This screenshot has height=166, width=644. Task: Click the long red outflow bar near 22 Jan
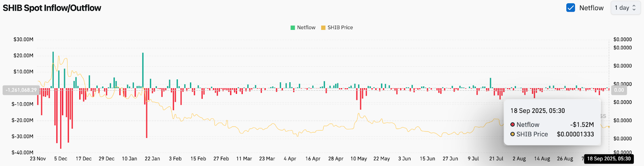pyautogui.click(x=147, y=113)
